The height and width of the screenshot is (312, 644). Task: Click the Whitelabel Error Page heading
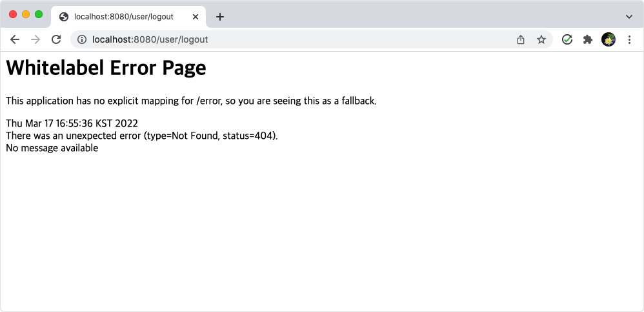click(x=106, y=68)
